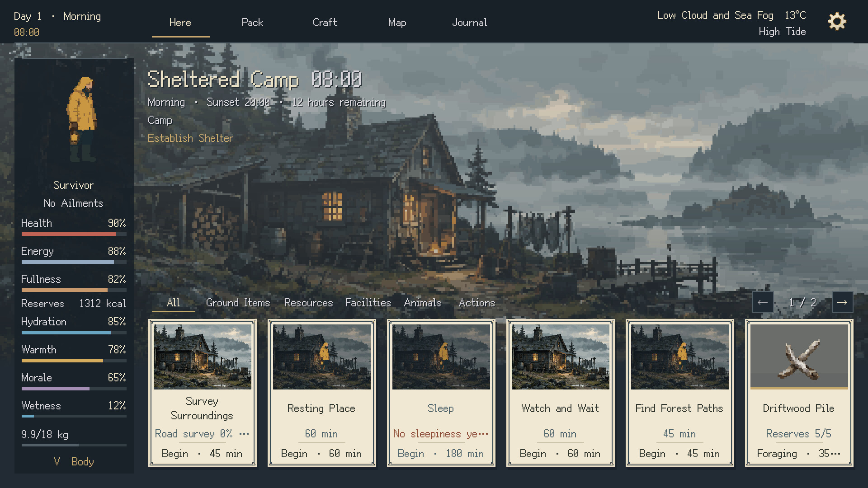Open the Resting Place card image
This screenshot has width=868, height=488.
pos(322,357)
